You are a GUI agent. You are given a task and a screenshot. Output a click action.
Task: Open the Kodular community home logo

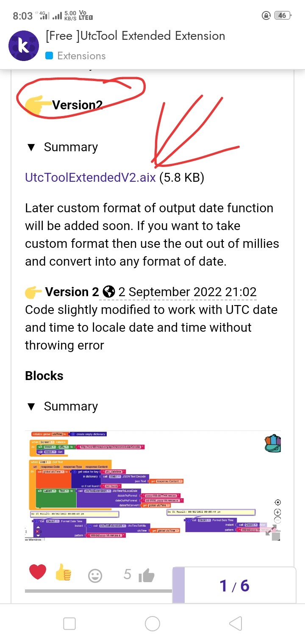coord(24,46)
